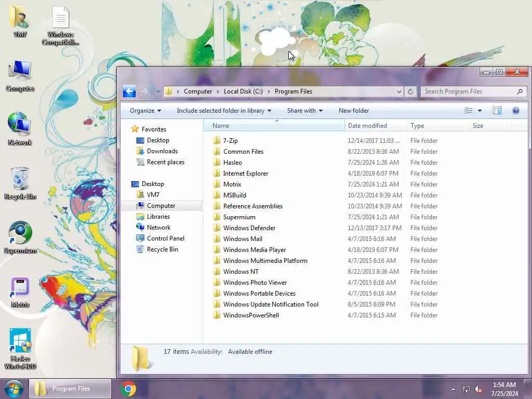Select the Windows Photo Viewer folder

255,282
